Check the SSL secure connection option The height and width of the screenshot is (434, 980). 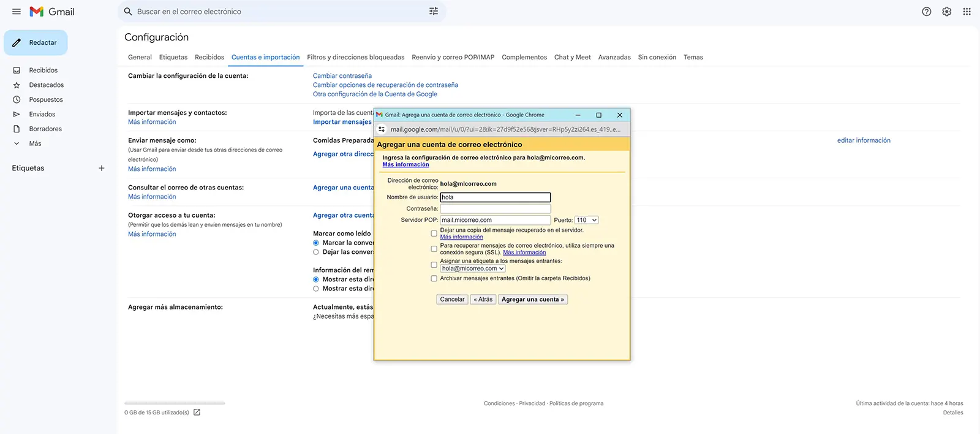(434, 249)
